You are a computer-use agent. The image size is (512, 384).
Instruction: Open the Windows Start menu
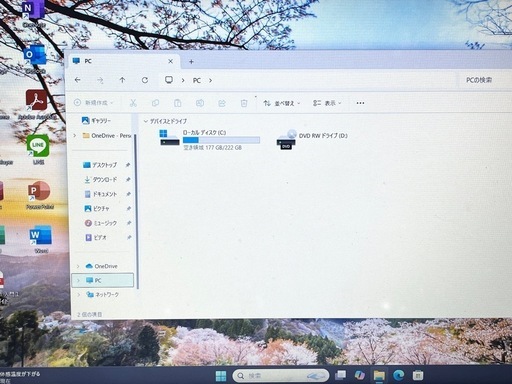[x=221, y=376]
